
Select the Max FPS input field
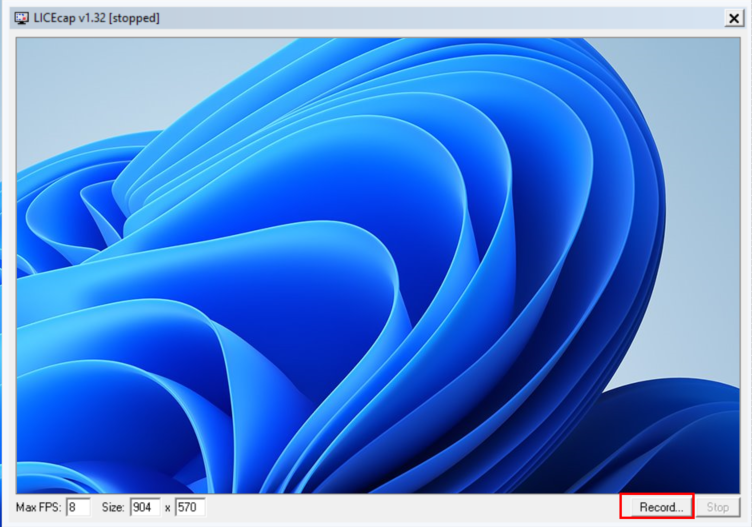(78, 507)
